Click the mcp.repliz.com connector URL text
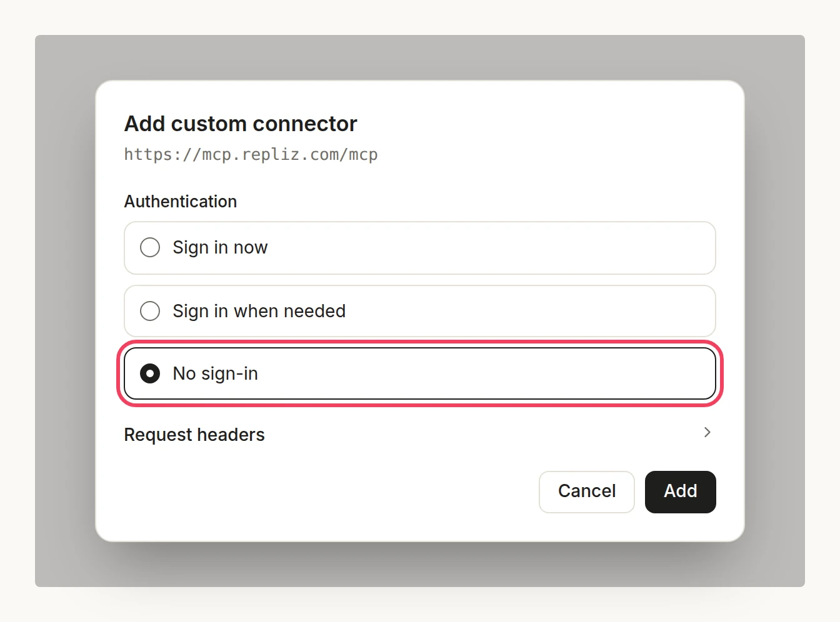Screen dimensions: 840x622 [x=251, y=154]
